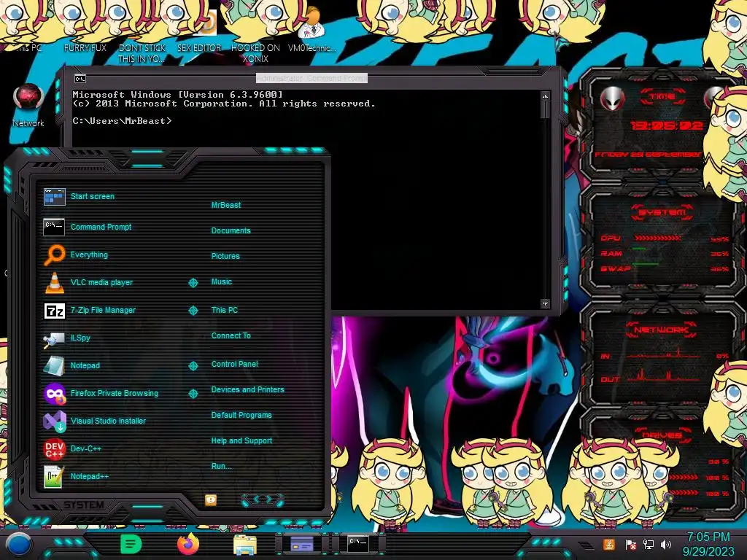The height and width of the screenshot is (560, 747).
Task: Open File Explorer from the taskbar
Action: tap(245, 545)
